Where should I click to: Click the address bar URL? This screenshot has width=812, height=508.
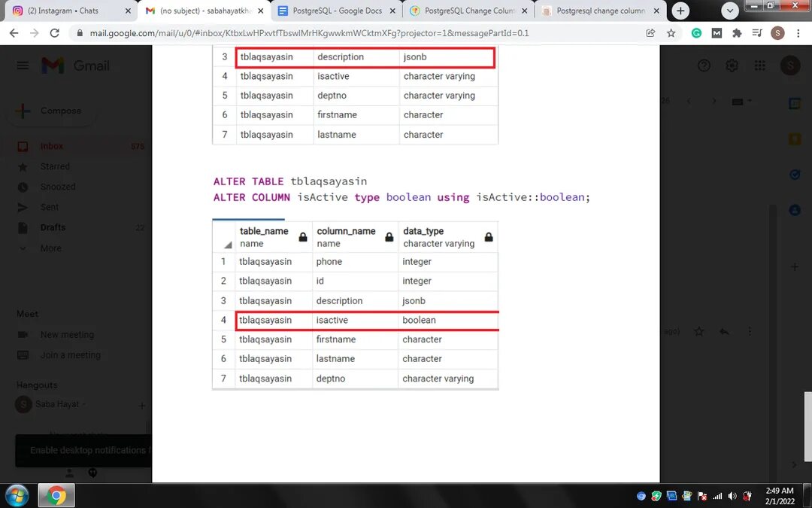point(309,33)
